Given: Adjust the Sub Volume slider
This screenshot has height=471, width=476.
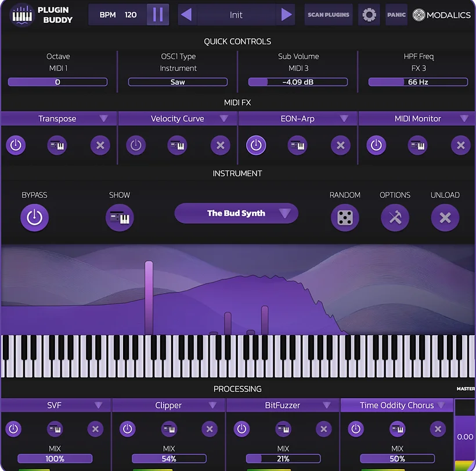Looking at the screenshot, I should tap(298, 82).
